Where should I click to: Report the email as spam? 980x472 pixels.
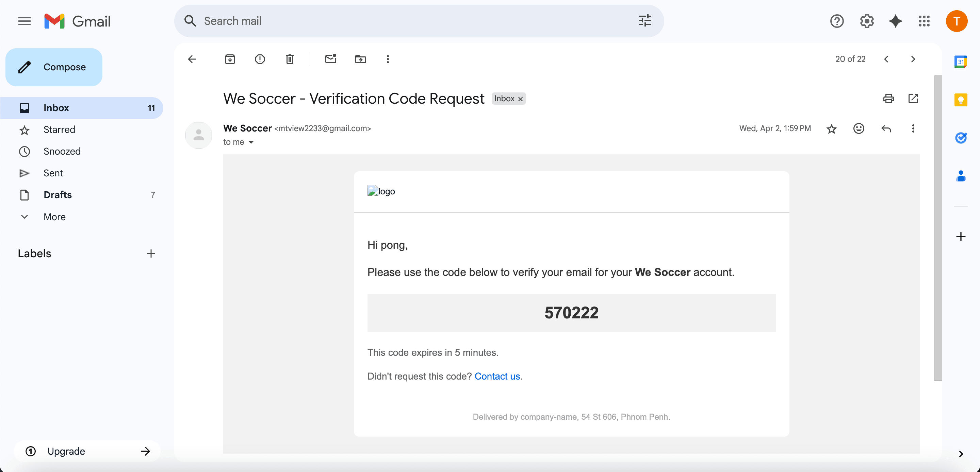pyautogui.click(x=259, y=59)
